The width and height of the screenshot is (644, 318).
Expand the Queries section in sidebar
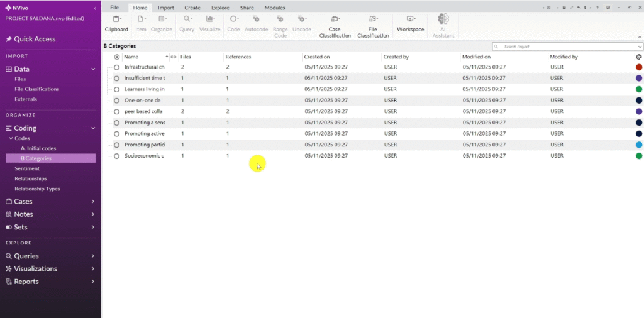(x=92, y=256)
